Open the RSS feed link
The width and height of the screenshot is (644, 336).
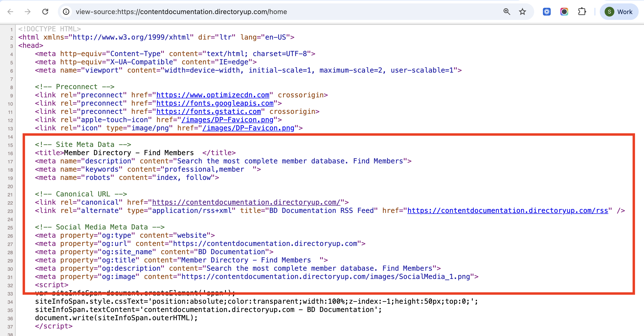507,210
